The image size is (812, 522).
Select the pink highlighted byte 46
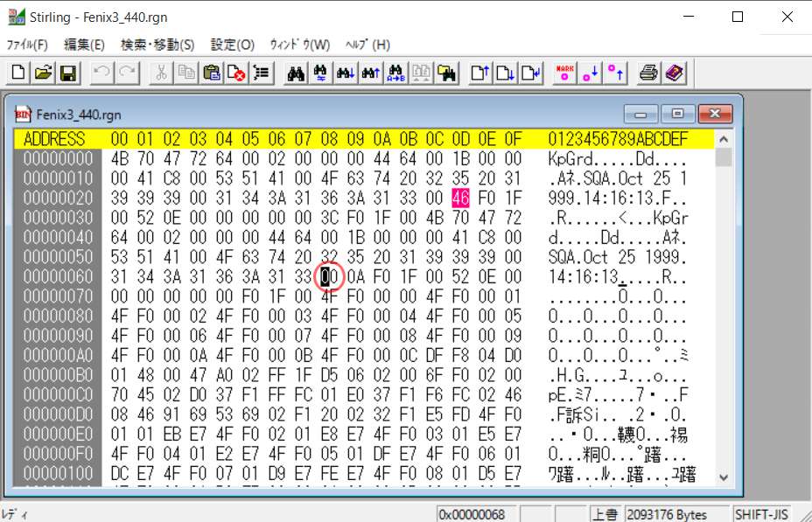tap(460, 198)
